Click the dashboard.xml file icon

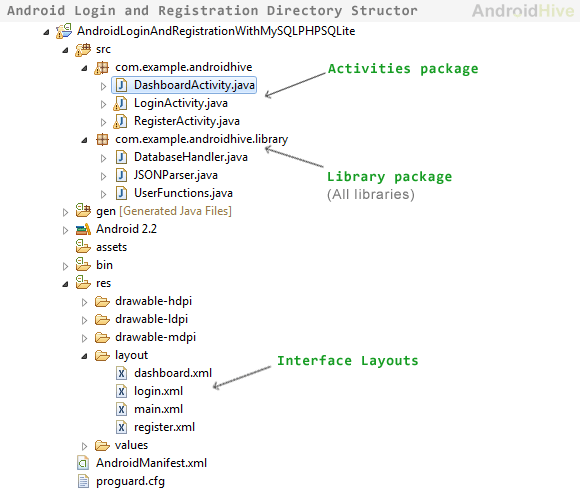click(x=121, y=373)
